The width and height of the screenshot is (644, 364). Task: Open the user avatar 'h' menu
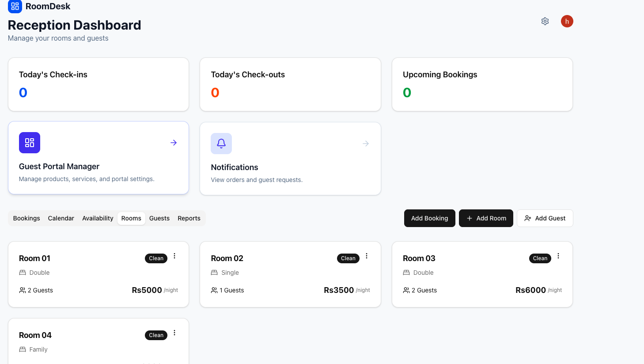567,21
